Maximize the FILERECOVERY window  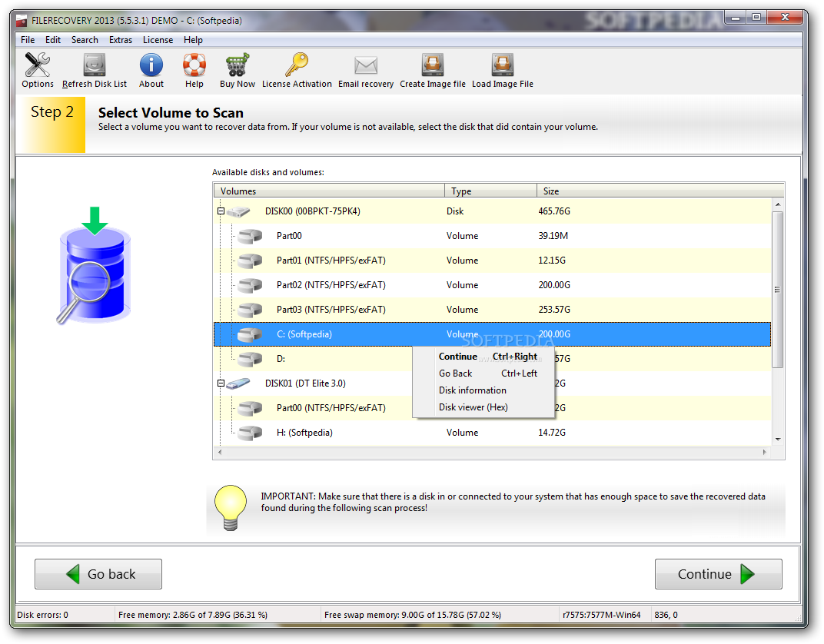point(756,18)
